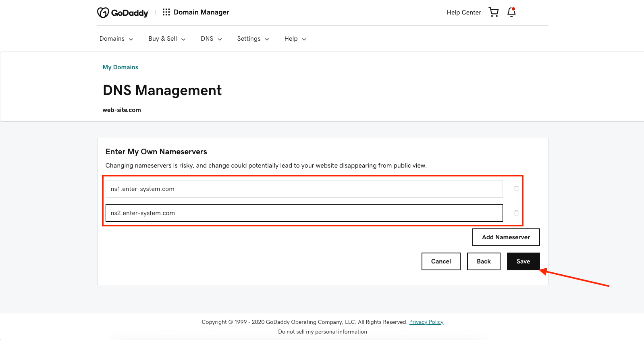This screenshot has width=644, height=340.
Task: Click the first nameserver input field
Action: pos(304,189)
